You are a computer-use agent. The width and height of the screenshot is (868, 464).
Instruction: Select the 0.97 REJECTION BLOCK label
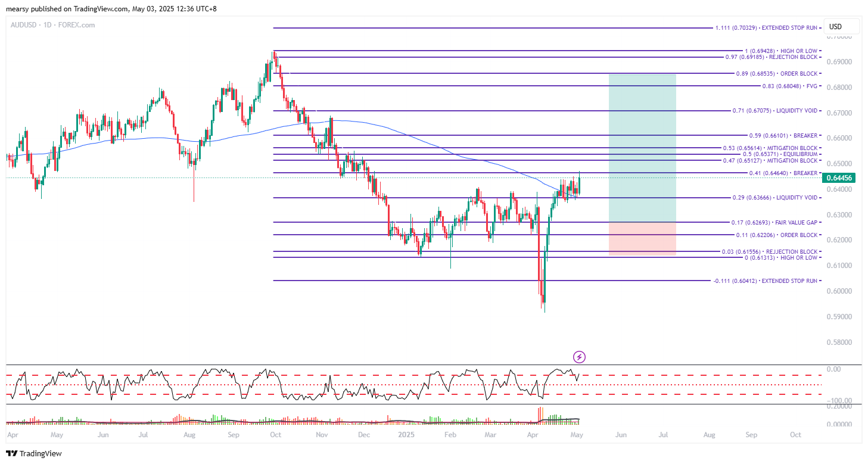coord(771,57)
